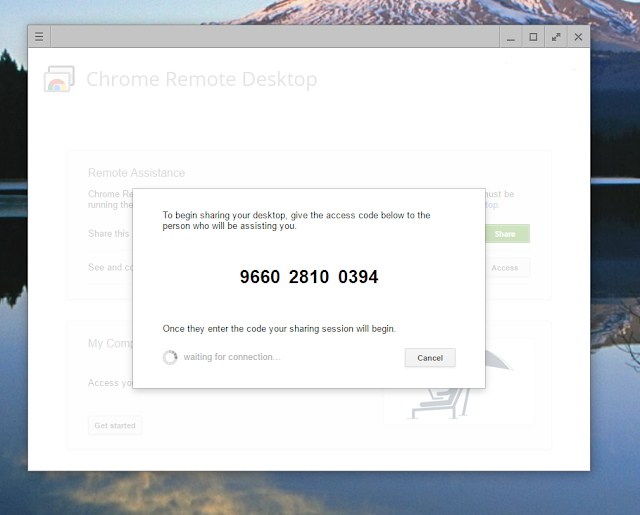Click the Remote Assistance heading

pos(136,173)
